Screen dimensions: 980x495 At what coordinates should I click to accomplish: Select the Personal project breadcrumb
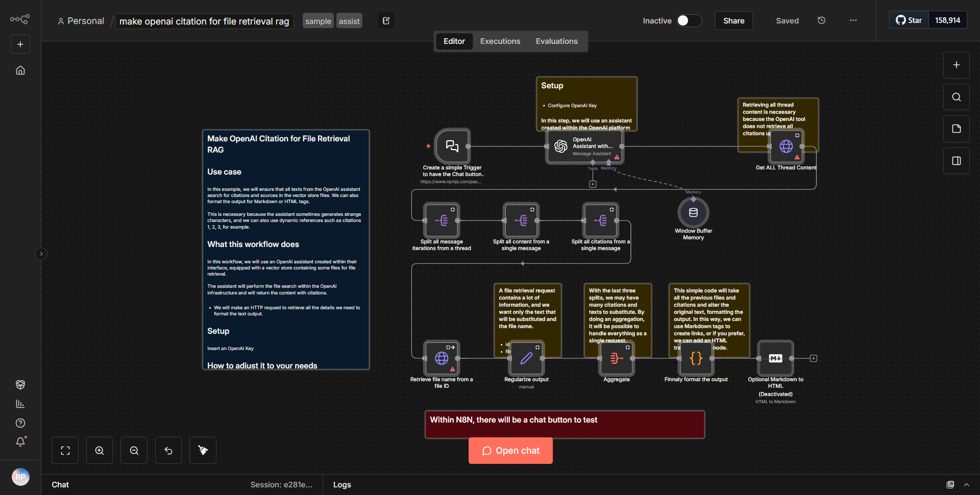coord(81,21)
